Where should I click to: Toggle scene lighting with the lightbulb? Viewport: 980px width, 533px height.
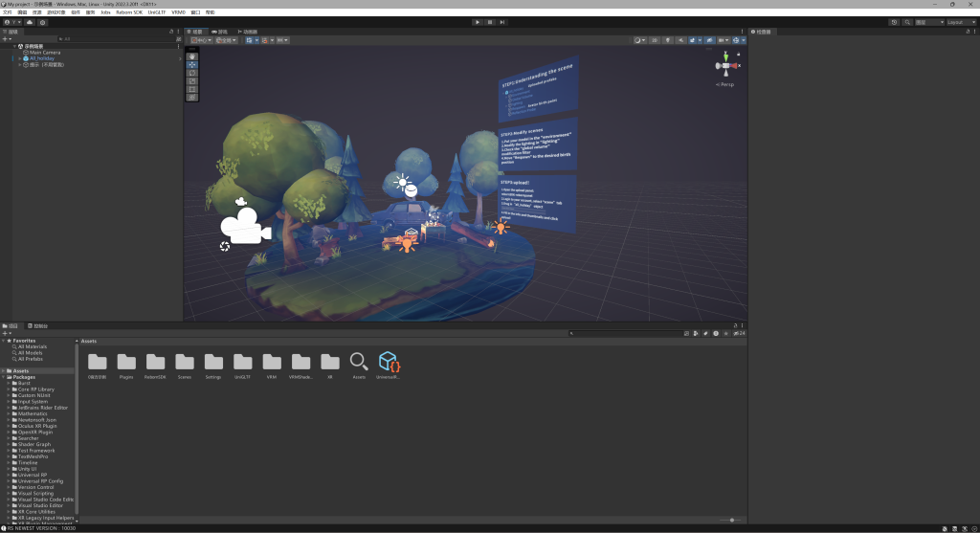pos(667,40)
